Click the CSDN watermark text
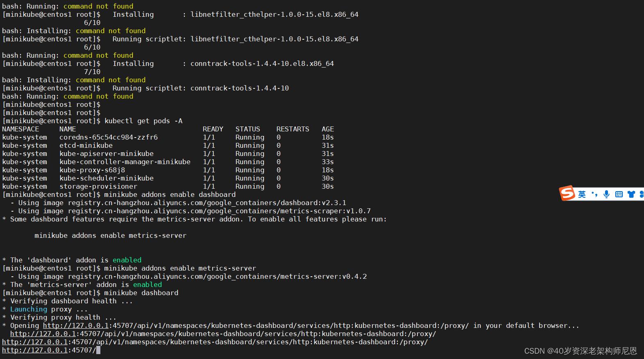Screen dimensions: 644x359 tap(581, 351)
